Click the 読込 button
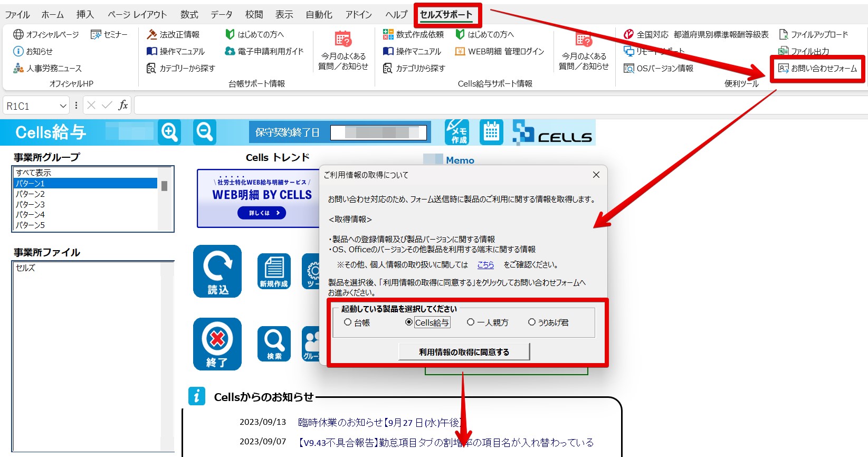 tap(217, 271)
